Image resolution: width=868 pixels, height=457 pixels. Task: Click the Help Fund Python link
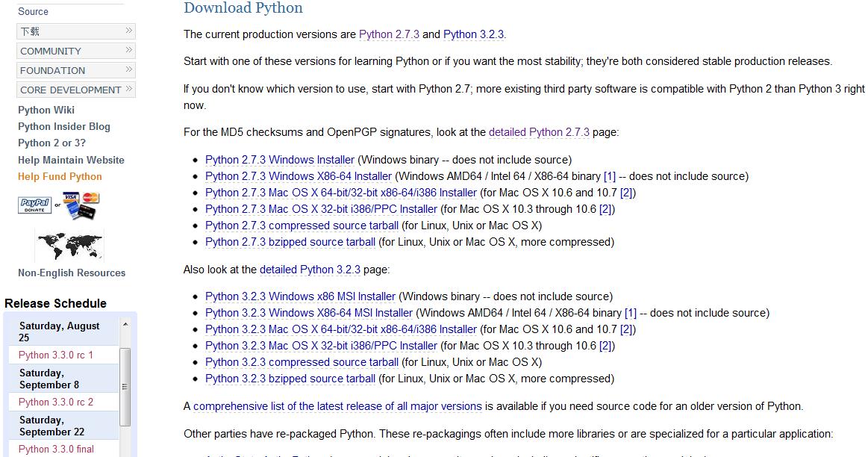60,176
